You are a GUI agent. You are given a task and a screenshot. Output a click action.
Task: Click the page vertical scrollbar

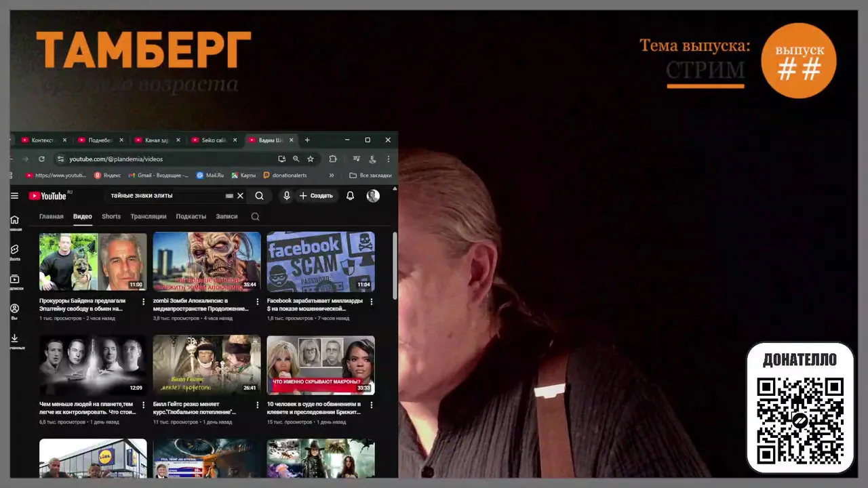(x=395, y=264)
